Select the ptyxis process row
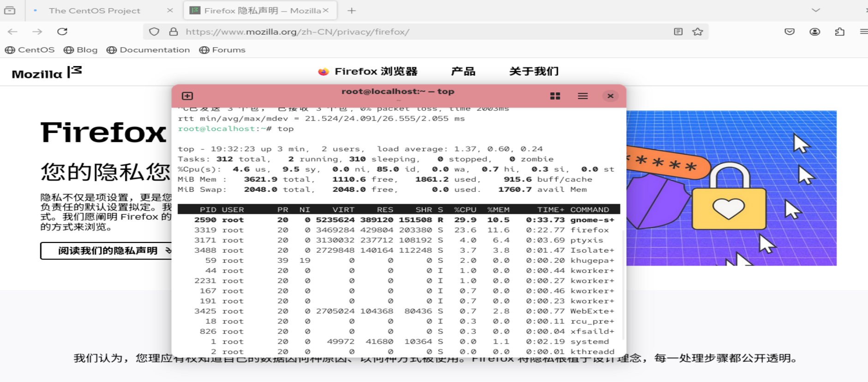This screenshot has height=382, width=868. point(399,240)
